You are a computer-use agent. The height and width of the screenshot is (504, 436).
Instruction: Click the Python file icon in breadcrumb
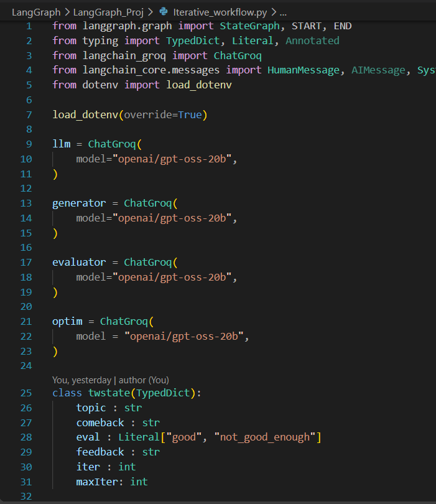164,12
